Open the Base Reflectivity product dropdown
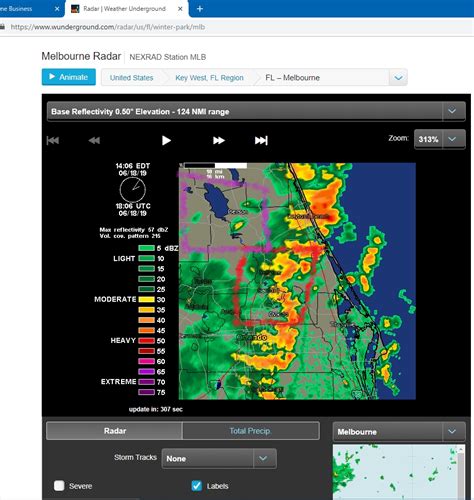474x500 pixels. (256, 111)
